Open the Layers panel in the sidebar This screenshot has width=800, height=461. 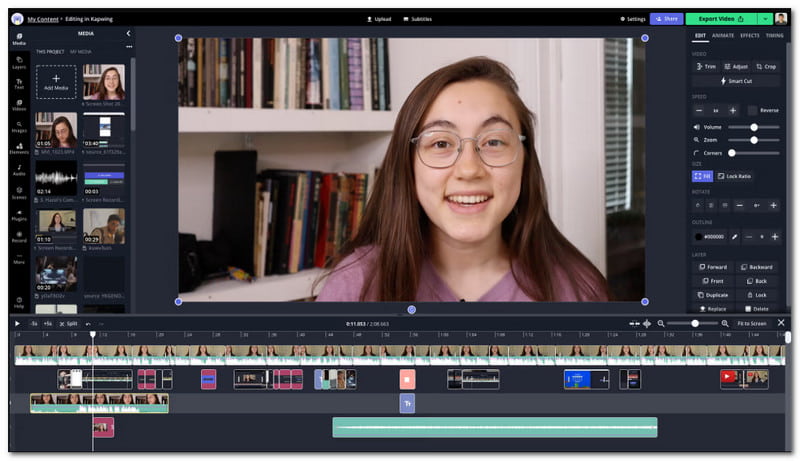click(19, 63)
